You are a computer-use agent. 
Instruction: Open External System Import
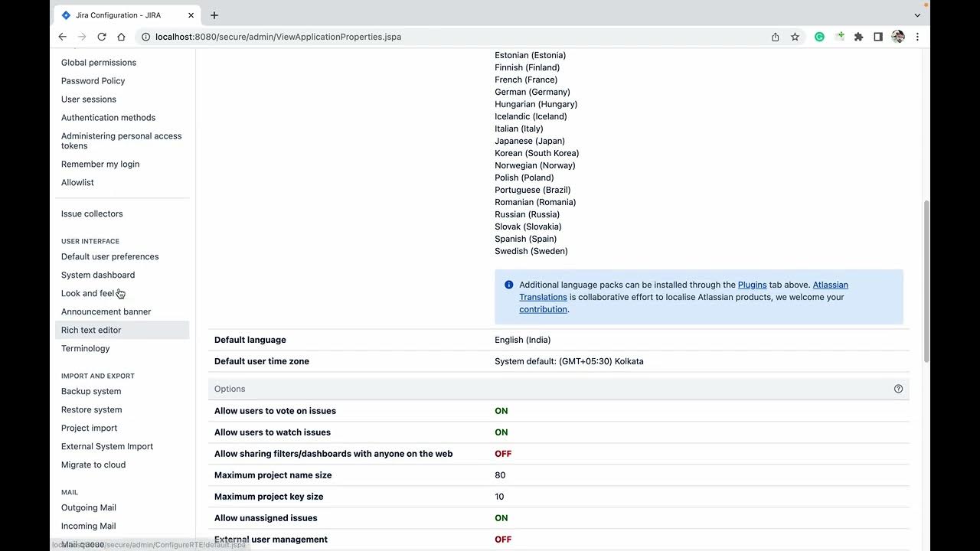pyautogui.click(x=107, y=447)
